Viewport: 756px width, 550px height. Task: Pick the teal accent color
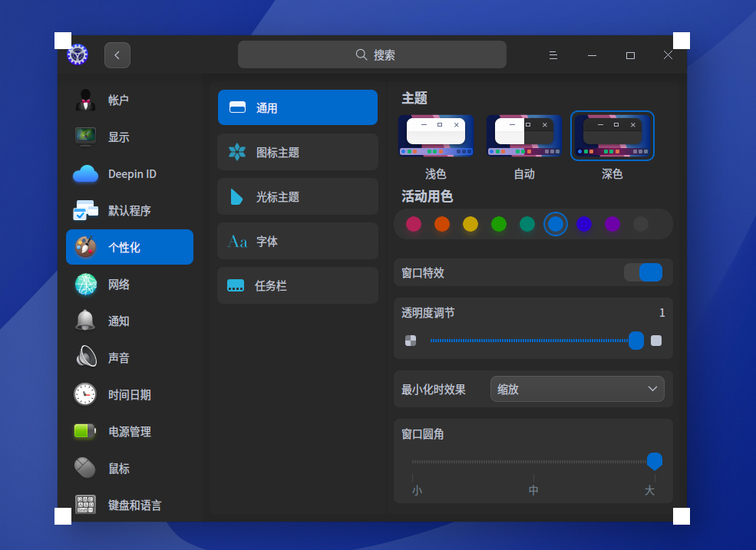pyautogui.click(x=527, y=224)
